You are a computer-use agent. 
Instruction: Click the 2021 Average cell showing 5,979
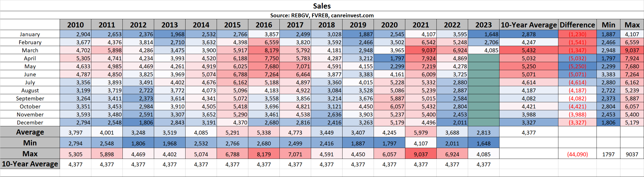click(x=421, y=132)
